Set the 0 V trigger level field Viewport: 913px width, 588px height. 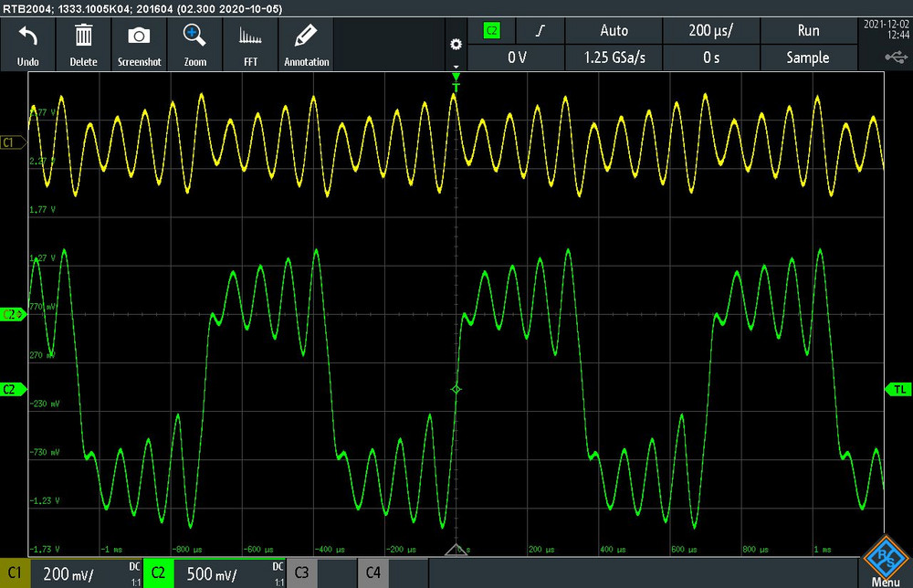click(516, 58)
